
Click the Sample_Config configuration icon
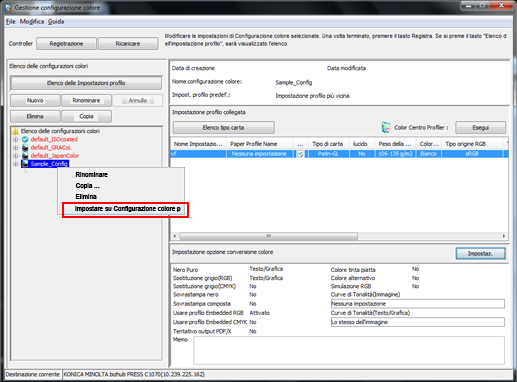pyautogui.click(x=25, y=164)
